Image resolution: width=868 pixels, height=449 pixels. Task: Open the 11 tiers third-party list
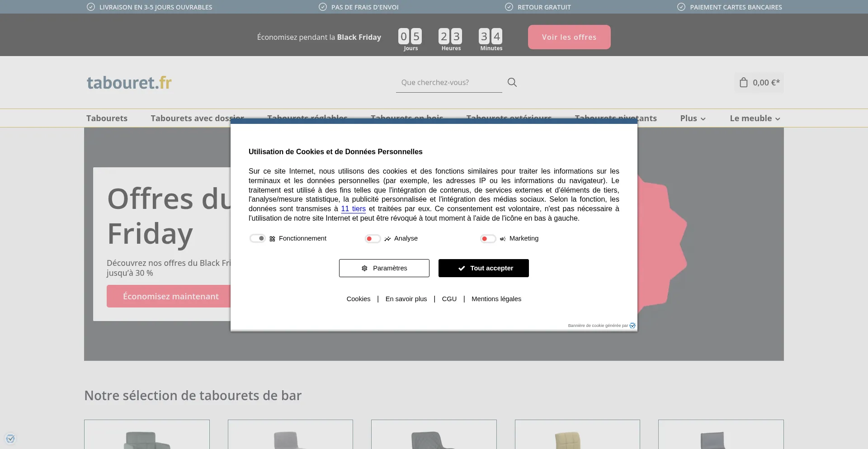click(353, 209)
